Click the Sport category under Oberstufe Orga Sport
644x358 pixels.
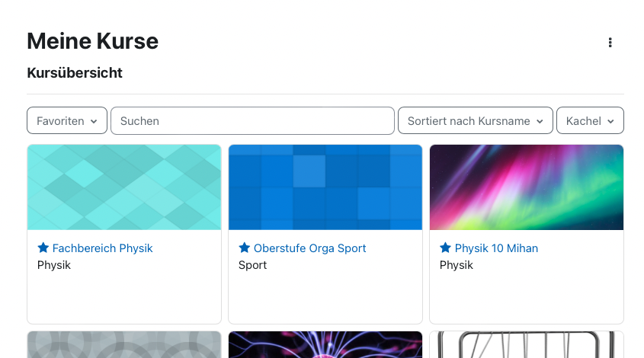[253, 265]
